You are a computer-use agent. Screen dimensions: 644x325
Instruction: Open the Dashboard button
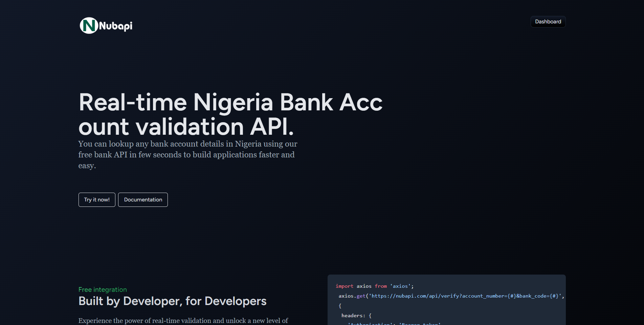548,22
